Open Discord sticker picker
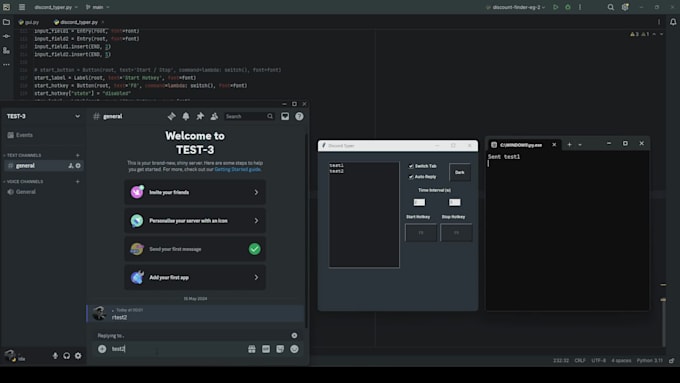The width and height of the screenshot is (680, 383). click(280, 349)
